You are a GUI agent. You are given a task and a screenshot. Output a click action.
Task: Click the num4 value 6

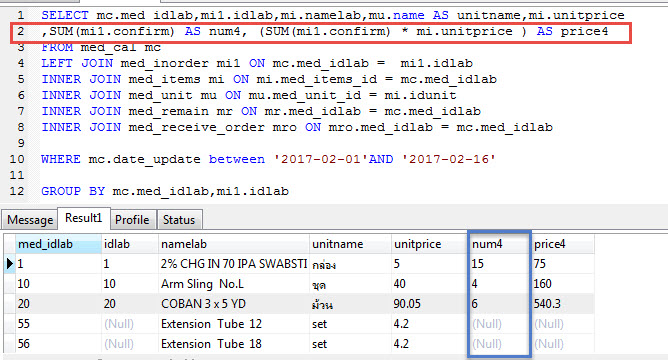click(499, 304)
